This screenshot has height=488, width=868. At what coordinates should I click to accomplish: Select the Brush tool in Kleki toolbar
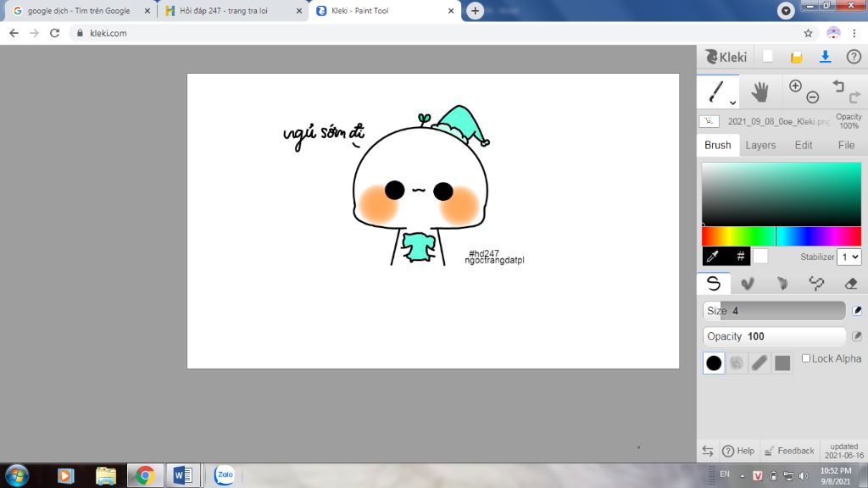click(715, 91)
